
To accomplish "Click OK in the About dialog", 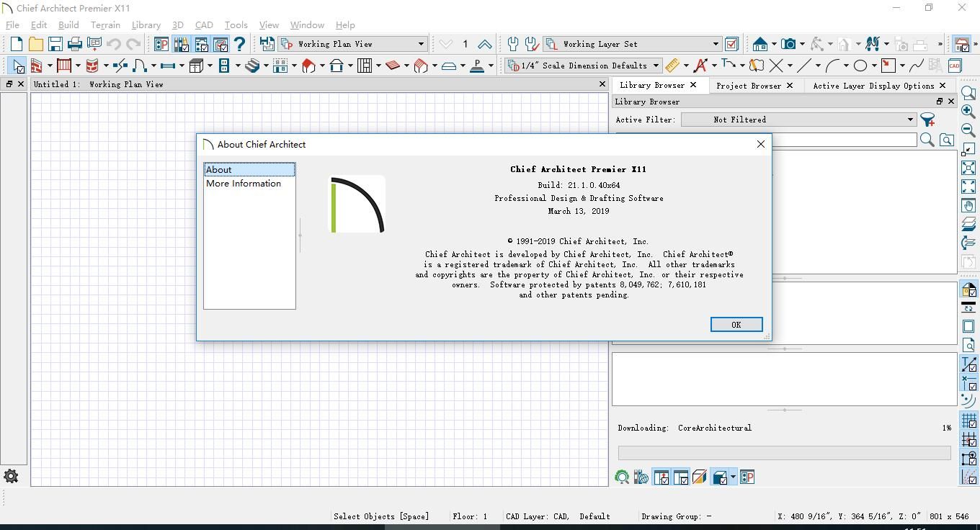I will click(x=736, y=325).
